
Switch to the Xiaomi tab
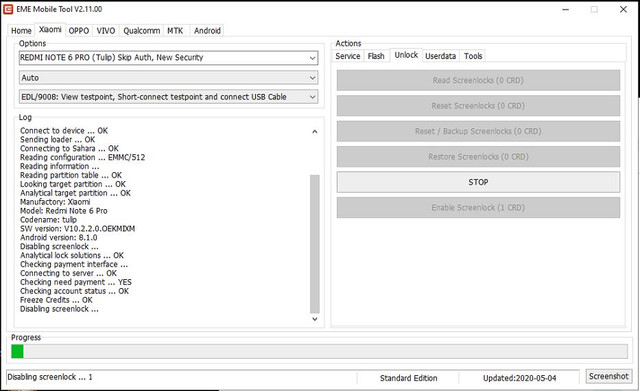click(x=50, y=29)
